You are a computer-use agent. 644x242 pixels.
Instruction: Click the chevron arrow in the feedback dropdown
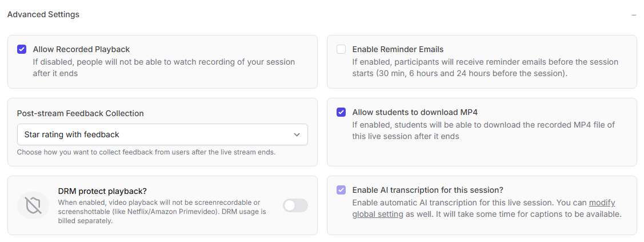click(297, 134)
